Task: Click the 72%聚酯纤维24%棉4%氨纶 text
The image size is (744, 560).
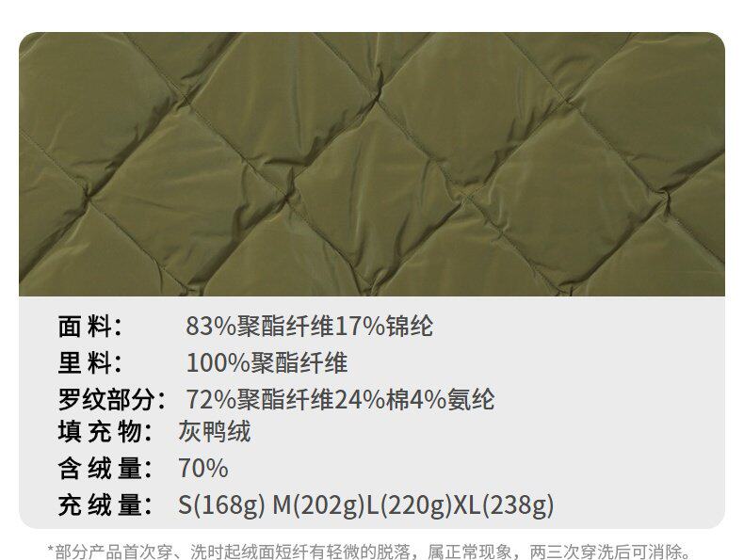Action: 340,399
